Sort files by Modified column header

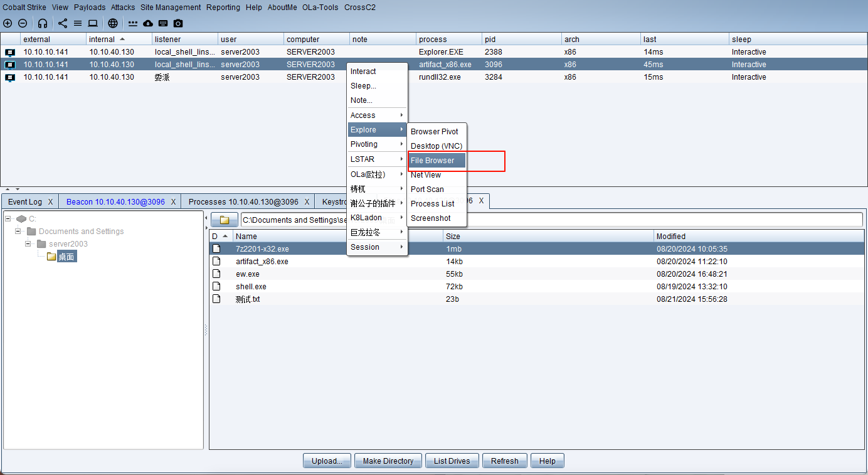point(758,237)
